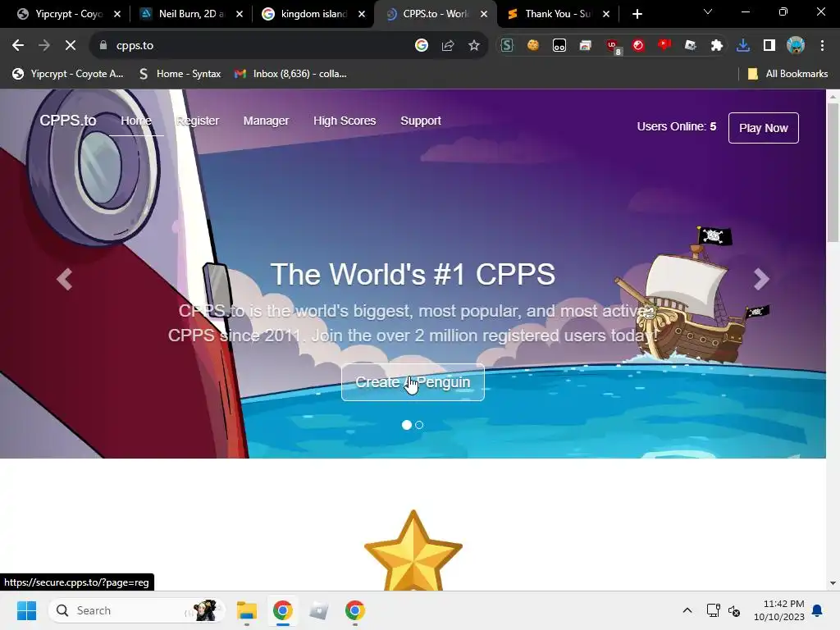840x630 pixels.
Task: Open High Scores page
Action: pos(345,121)
